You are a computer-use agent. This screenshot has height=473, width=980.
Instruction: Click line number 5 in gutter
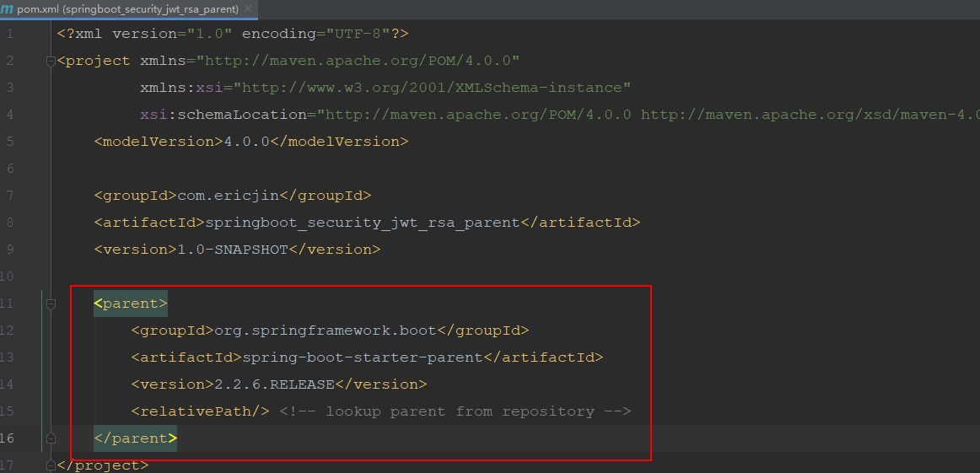tap(9, 142)
